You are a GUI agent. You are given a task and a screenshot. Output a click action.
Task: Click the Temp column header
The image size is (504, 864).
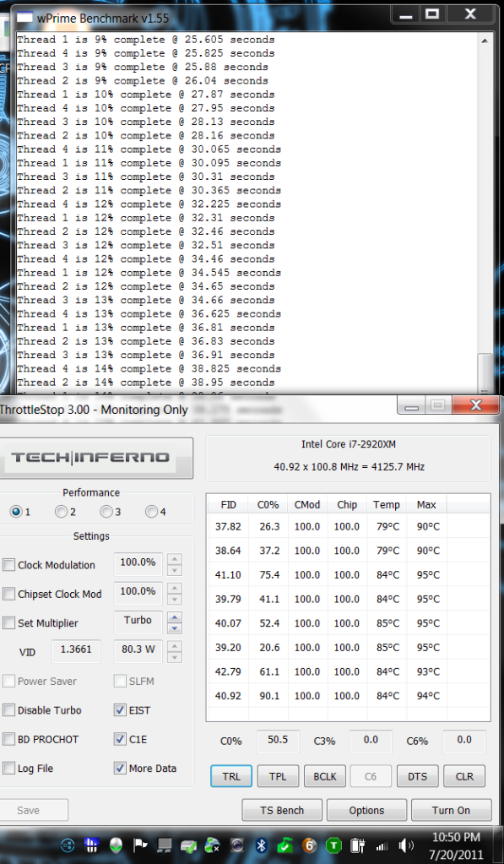(387, 504)
